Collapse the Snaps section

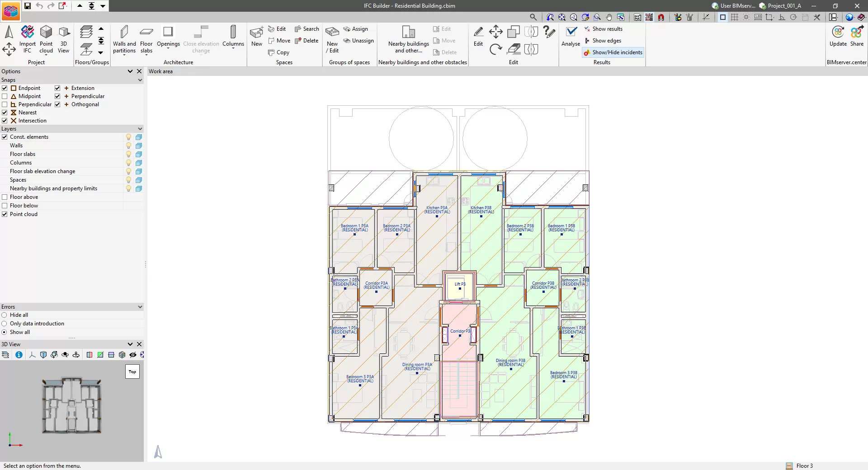[x=140, y=80]
